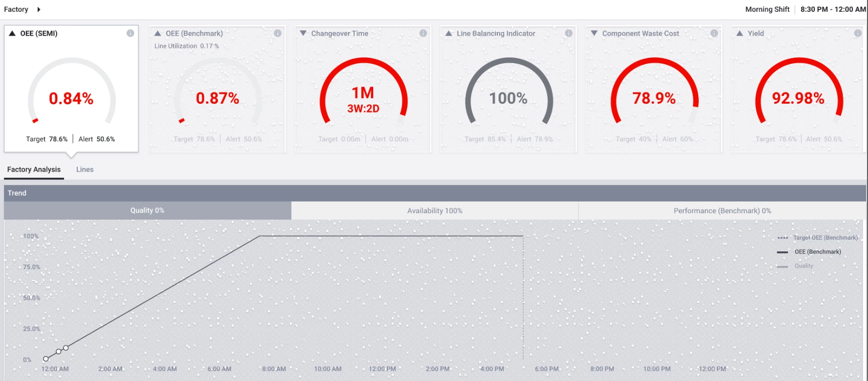Open info icon on Yield card

[x=858, y=33]
